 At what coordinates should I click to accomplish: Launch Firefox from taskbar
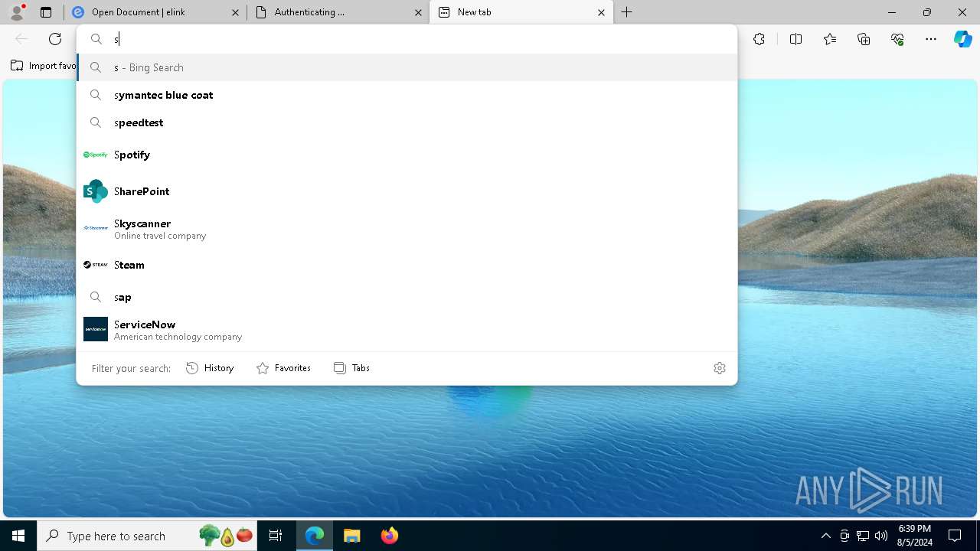coord(389,536)
